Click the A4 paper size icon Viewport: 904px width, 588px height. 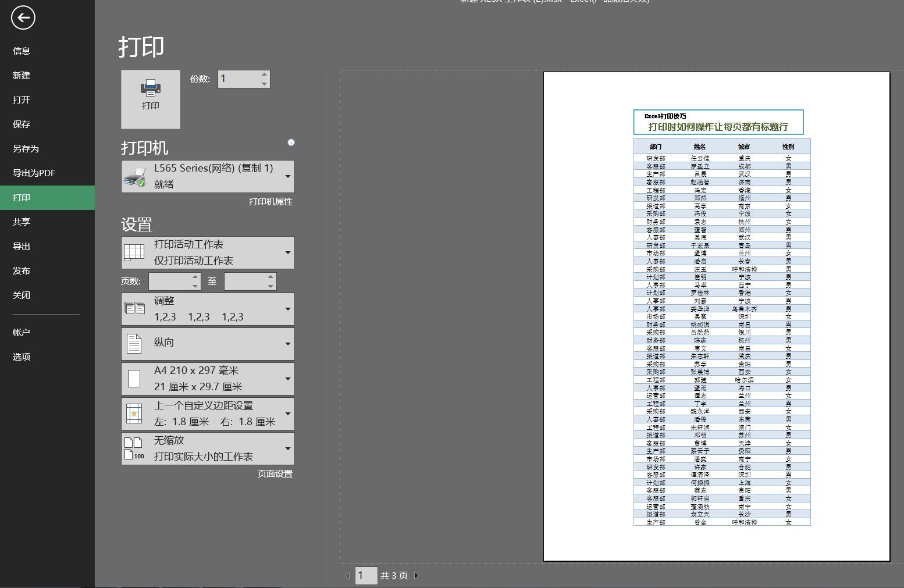(x=135, y=378)
